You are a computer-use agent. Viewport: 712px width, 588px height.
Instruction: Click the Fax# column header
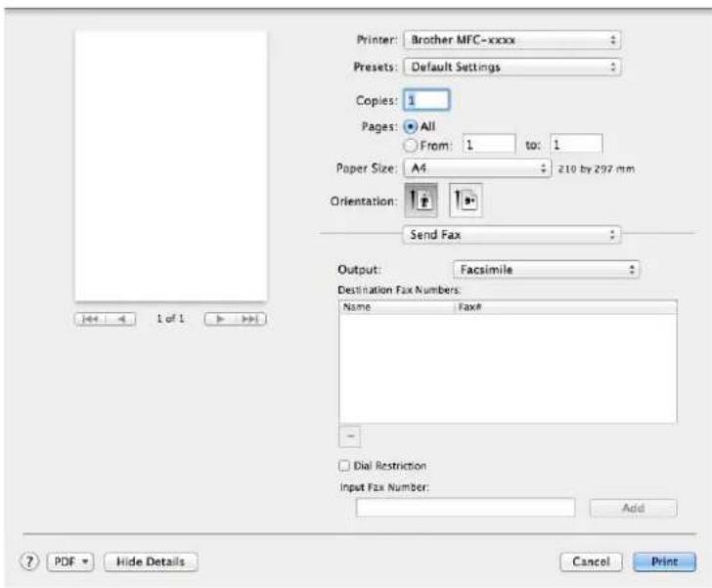(565, 307)
